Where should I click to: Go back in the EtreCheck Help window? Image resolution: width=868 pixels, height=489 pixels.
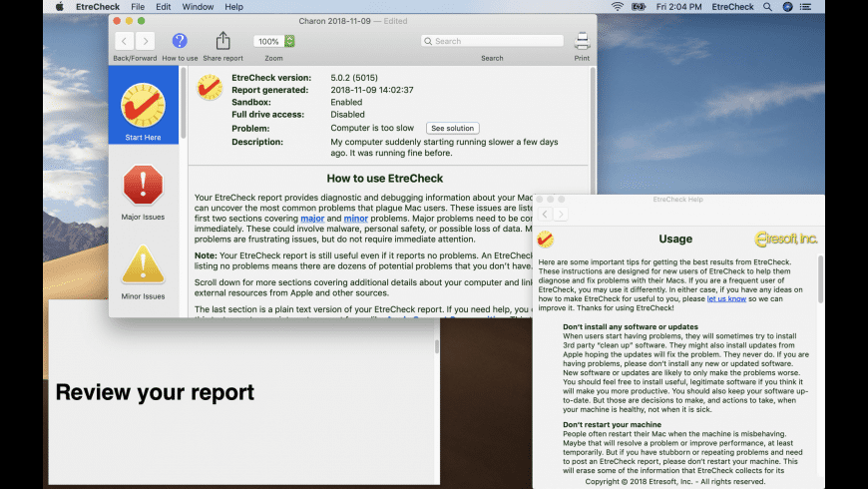click(546, 215)
